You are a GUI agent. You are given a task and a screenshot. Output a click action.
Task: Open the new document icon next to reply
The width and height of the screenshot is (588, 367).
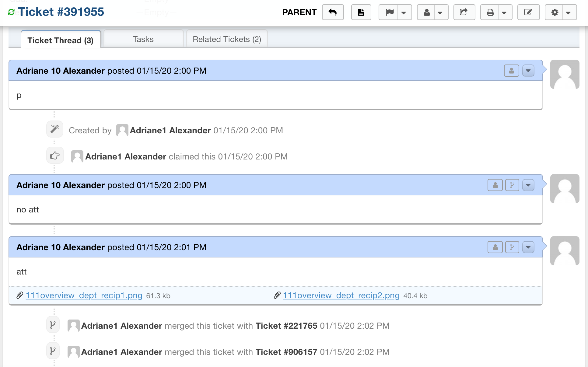pos(361,12)
